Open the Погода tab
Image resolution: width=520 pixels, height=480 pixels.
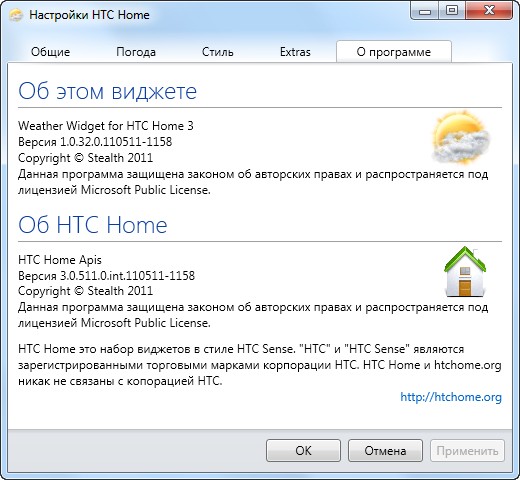(x=136, y=52)
